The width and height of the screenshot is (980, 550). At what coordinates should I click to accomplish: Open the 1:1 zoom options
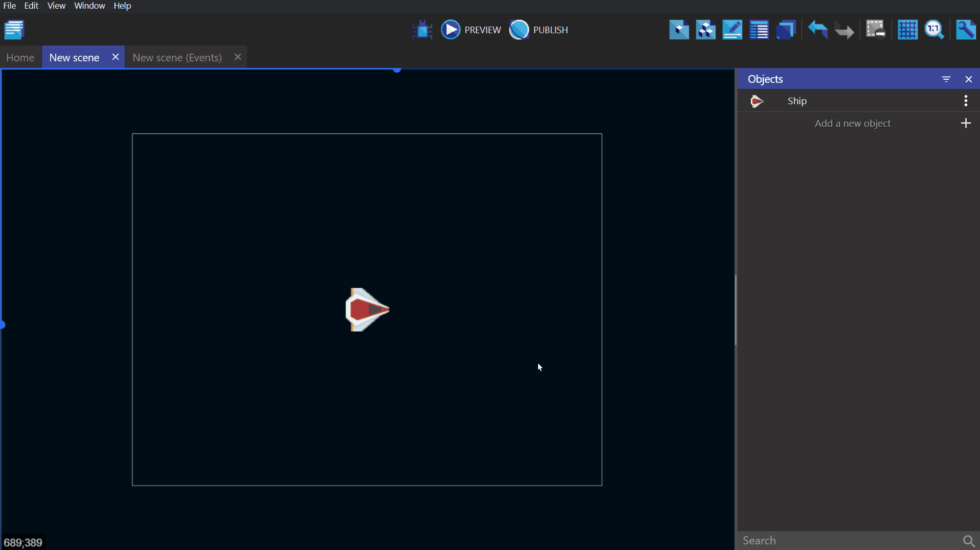click(934, 30)
